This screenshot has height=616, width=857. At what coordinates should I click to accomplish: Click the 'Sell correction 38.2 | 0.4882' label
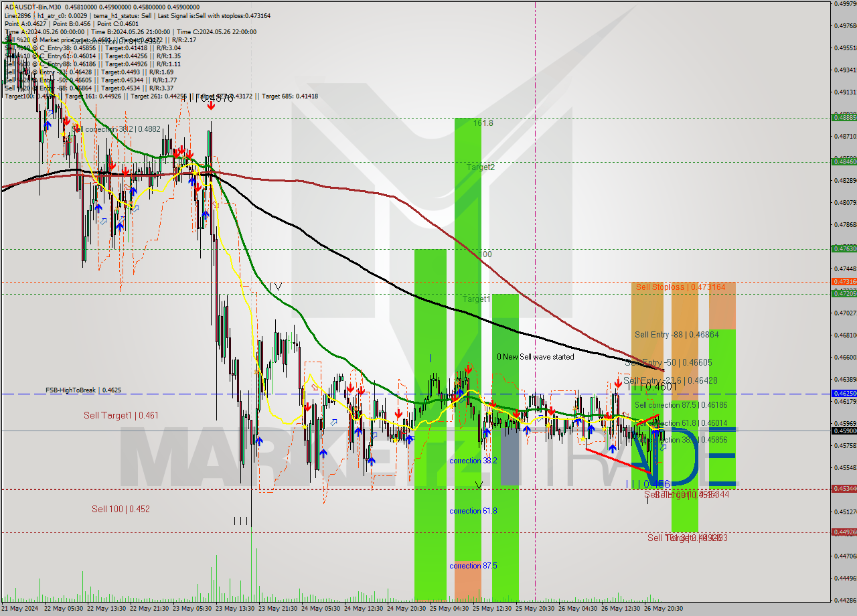116,129
